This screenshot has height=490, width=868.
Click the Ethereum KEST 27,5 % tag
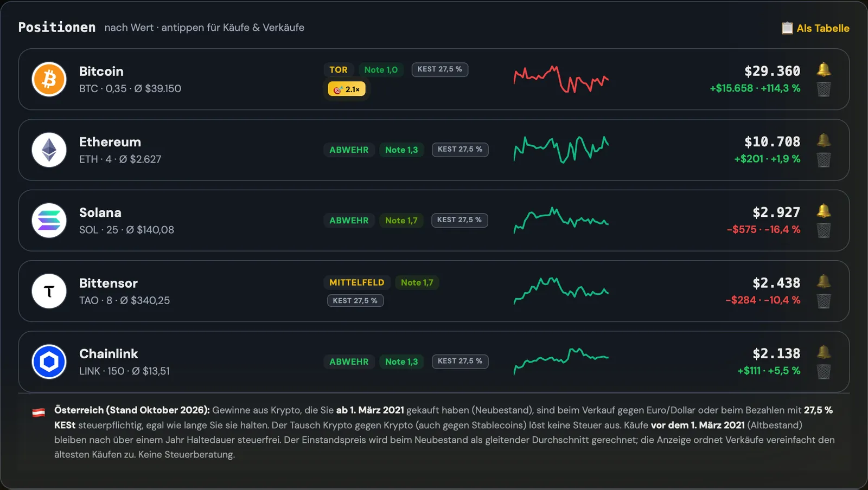460,150
